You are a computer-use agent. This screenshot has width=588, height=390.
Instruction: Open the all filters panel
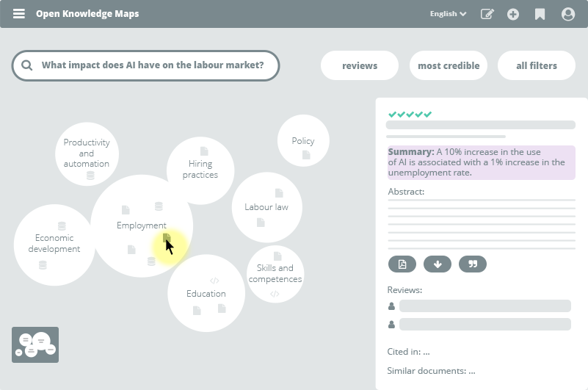[537, 65]
